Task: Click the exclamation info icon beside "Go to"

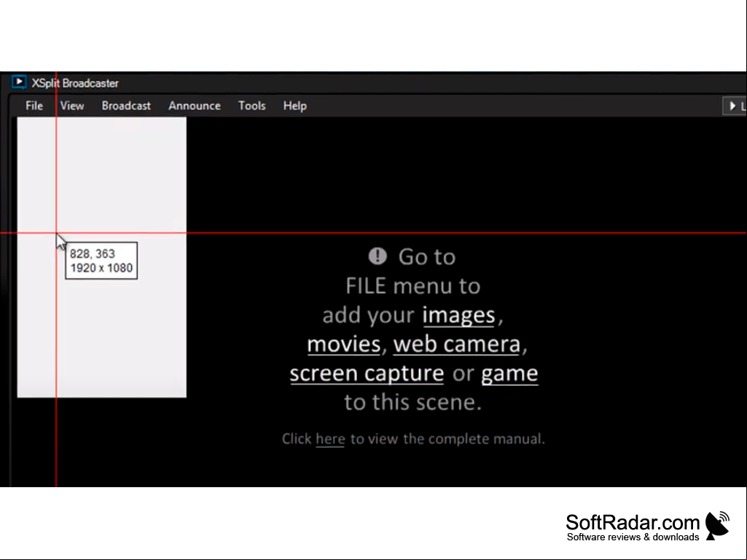Action: [x=378, y=256]
